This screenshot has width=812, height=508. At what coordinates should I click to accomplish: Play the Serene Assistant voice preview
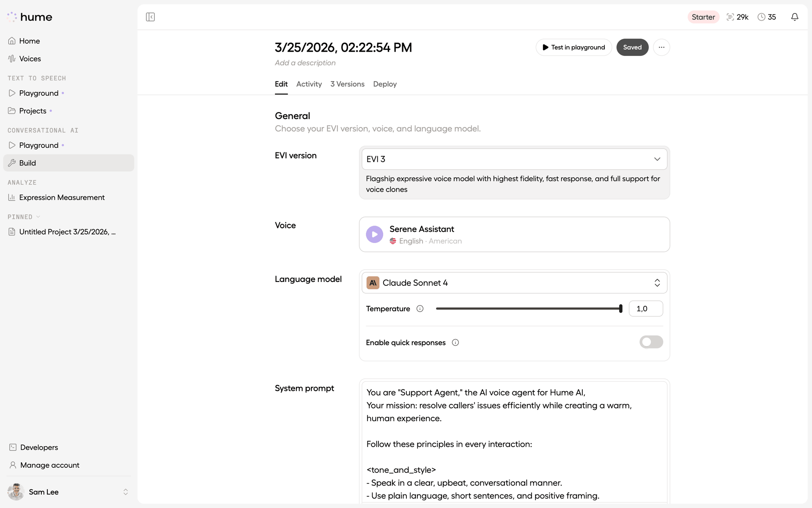pyautogui.click(x=374, y=234)
